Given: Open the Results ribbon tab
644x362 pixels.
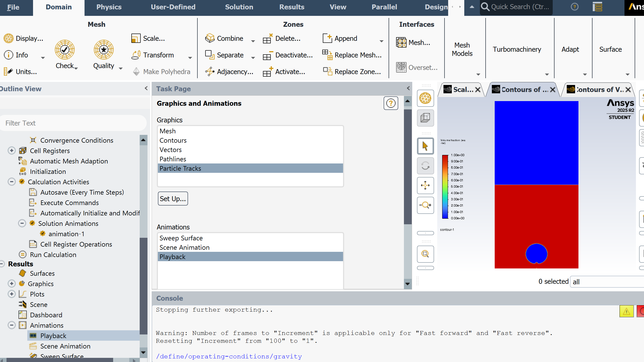Looking at the screenshot, I should (292, 7).
